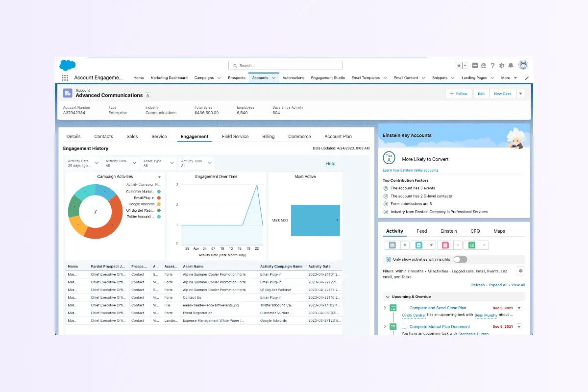Open the App Launcher grid icon
Image resolution: width=588 pixels, height=392 pixels.
tap(65, 77)
